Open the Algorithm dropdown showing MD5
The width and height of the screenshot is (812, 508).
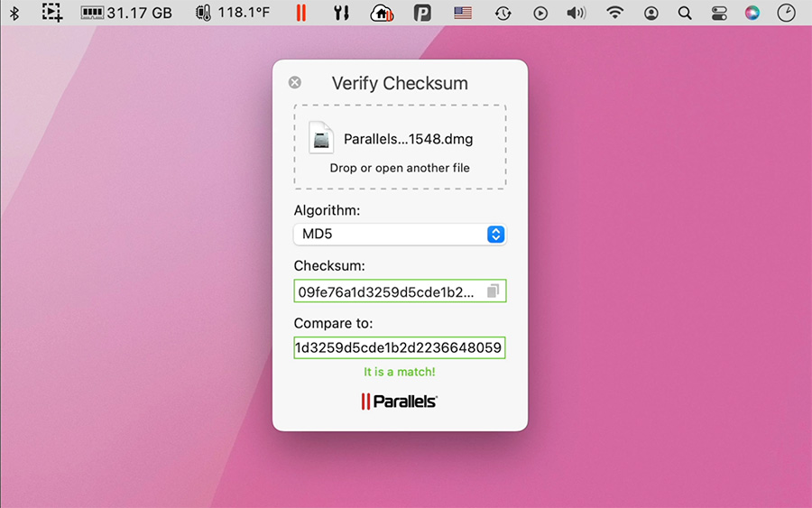pyautogui.click(x=400, y=235)
